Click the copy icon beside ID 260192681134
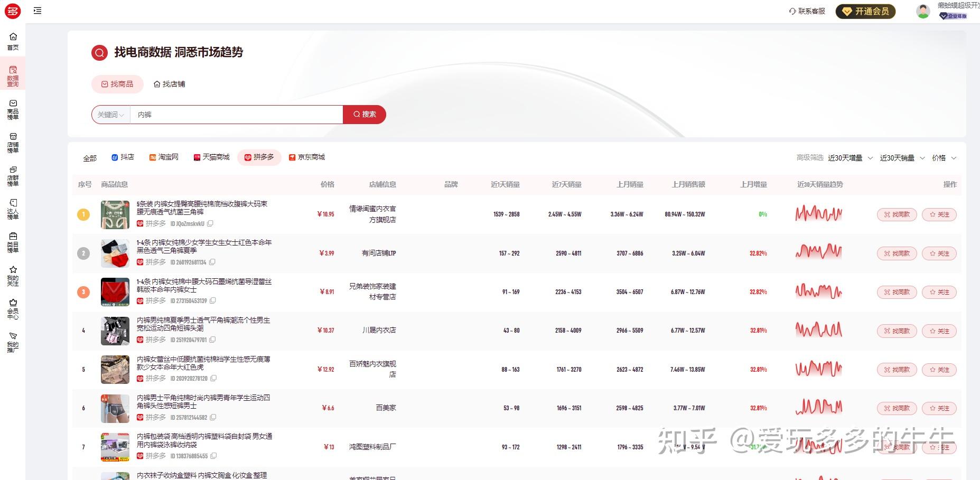Viewport: 980px width, 480px height. point(212,262)
